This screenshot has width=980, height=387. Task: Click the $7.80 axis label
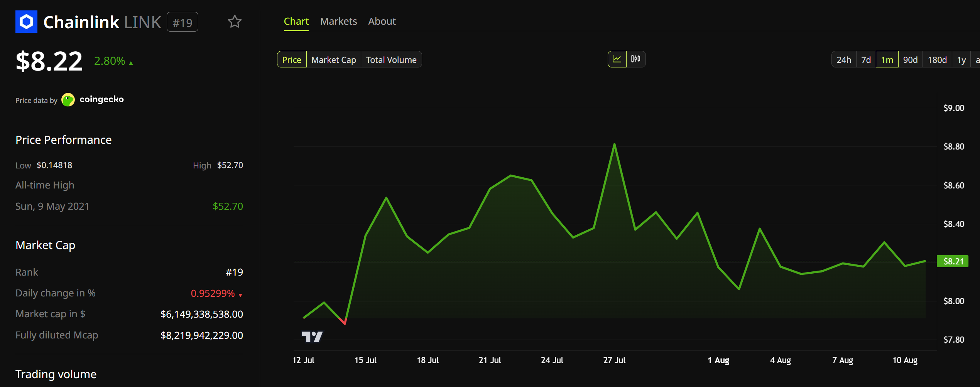click(x=954, y=340)
